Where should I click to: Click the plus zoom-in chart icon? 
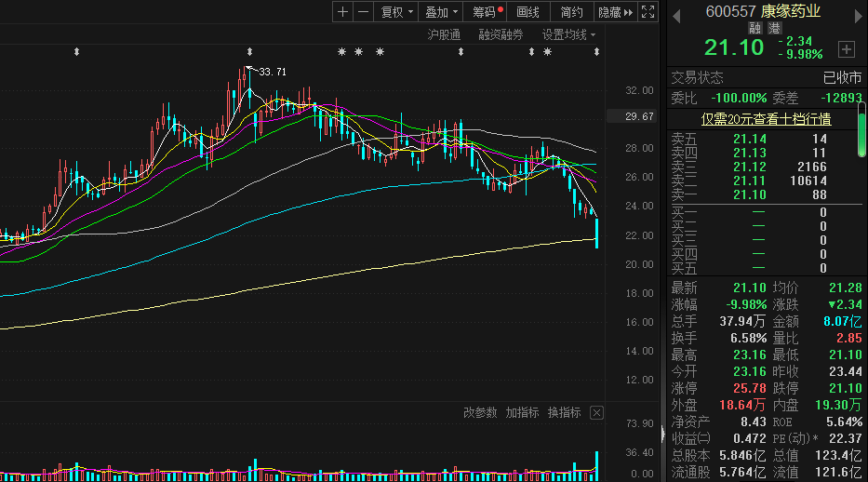[343, 12]
